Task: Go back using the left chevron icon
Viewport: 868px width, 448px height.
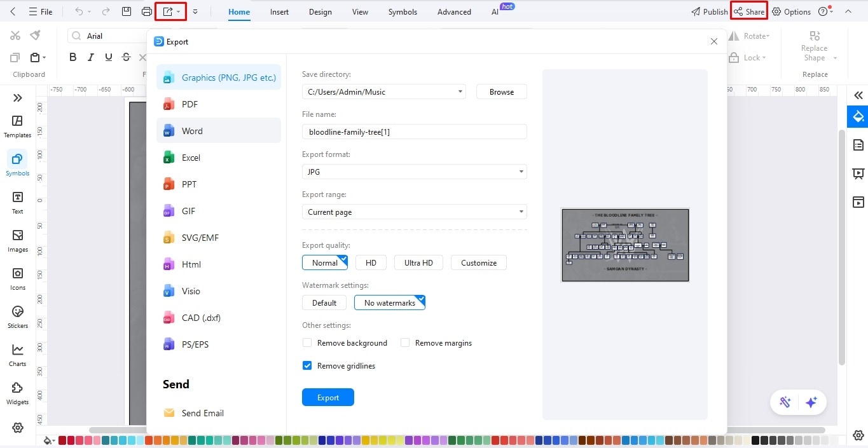Action: (13, 11)
